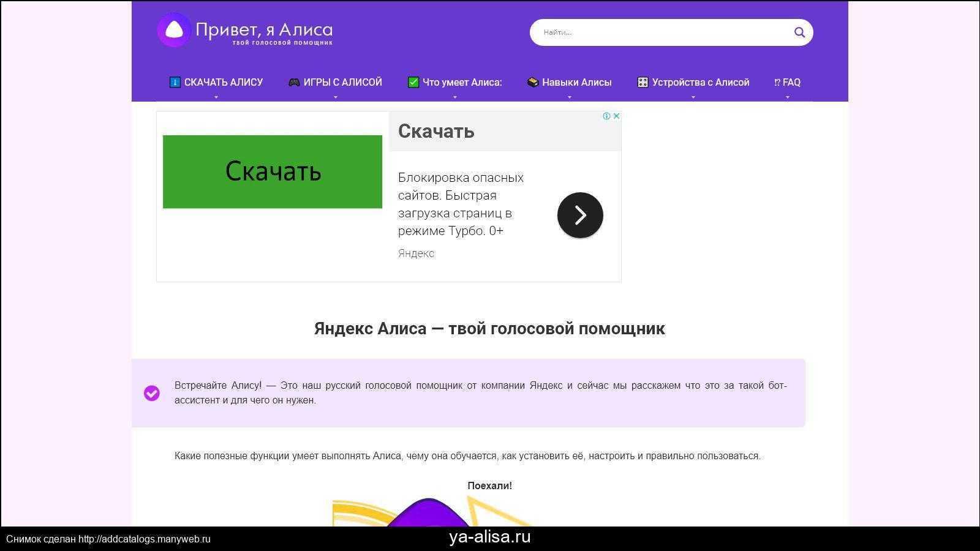Viewport: 980px width, 551px height.
Task: Expand dropdown arrow under Навыки Алисы
Action: [569, 97]
